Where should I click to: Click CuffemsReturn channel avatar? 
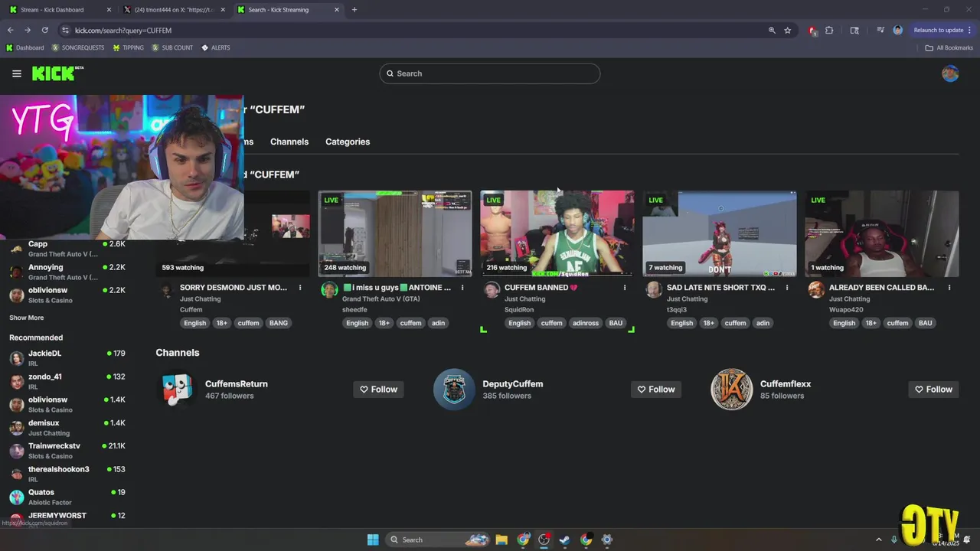[x=177, y=390]
